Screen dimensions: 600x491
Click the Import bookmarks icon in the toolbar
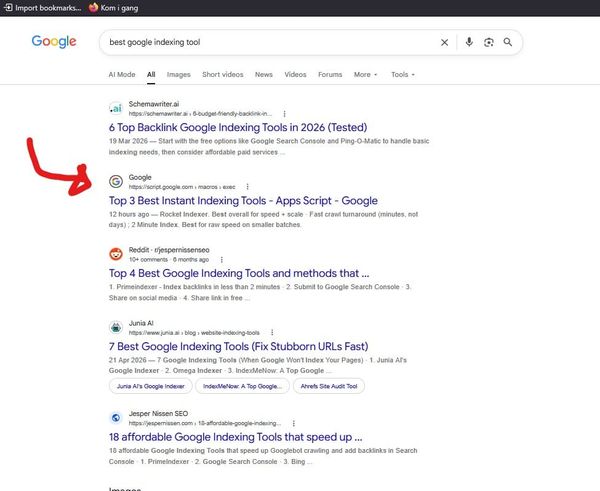pyautogui.click(x=8, y=7)
